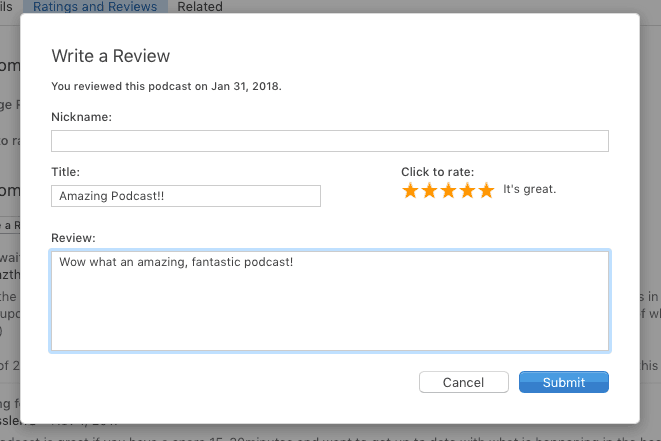Click the text 'You reviewed this podcast on Jan 31, 2018.'
Viewport: 661px width, 441px height.
tap(166, 86)
